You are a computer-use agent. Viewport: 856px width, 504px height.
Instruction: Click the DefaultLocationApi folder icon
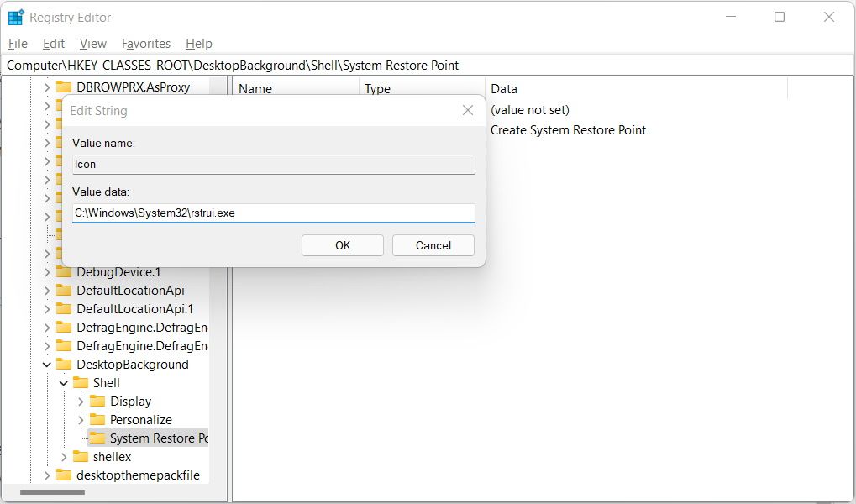point(64,291)
